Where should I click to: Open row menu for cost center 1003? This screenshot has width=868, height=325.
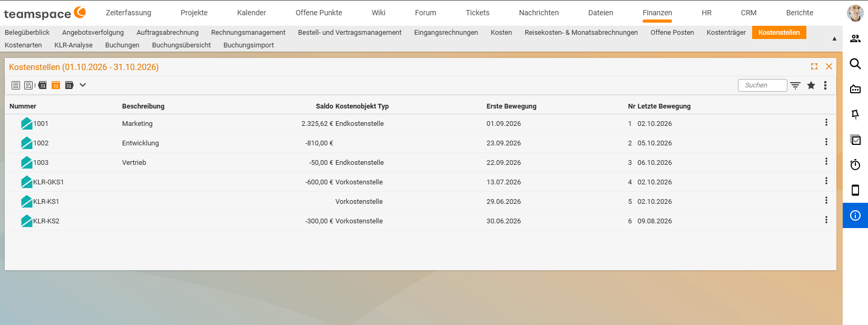pyautogui.click(x=826, y=161)
